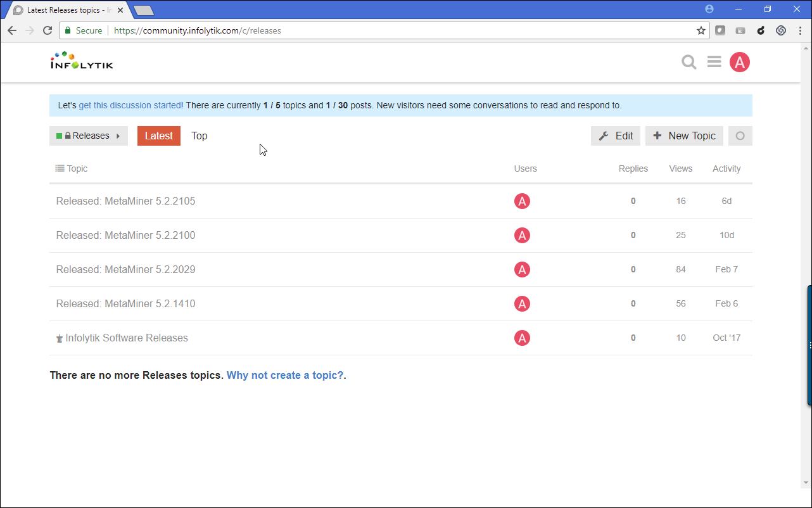Viewport: 812px width, 508px height.
Task: Click activity '10d' for MetaMiner 5.2.2100
Action: [726, 236]
